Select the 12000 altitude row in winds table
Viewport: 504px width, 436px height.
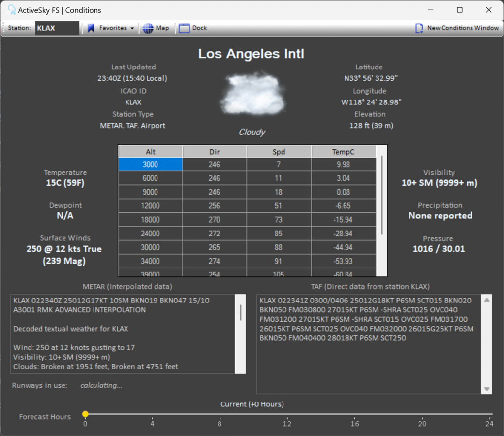150,205
